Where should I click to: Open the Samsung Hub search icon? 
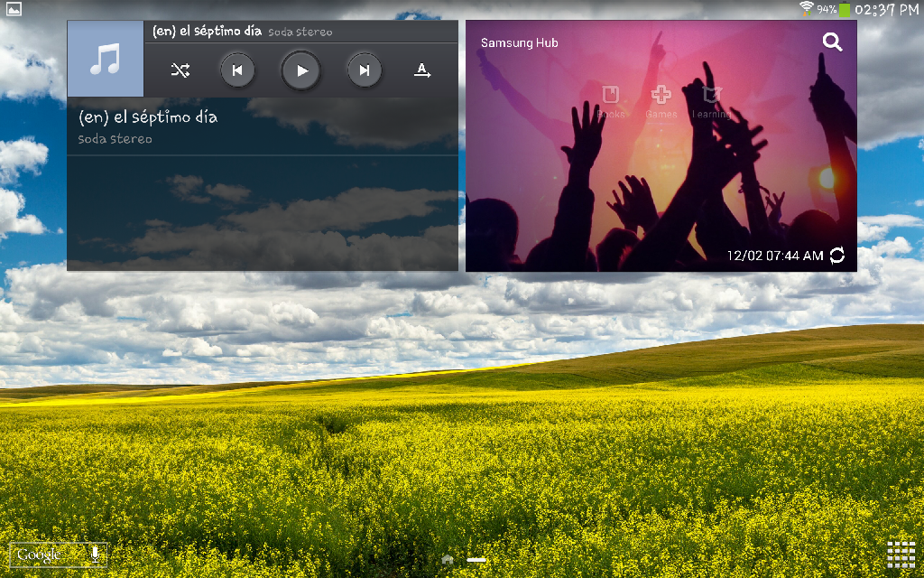click(x=832, y=42)
